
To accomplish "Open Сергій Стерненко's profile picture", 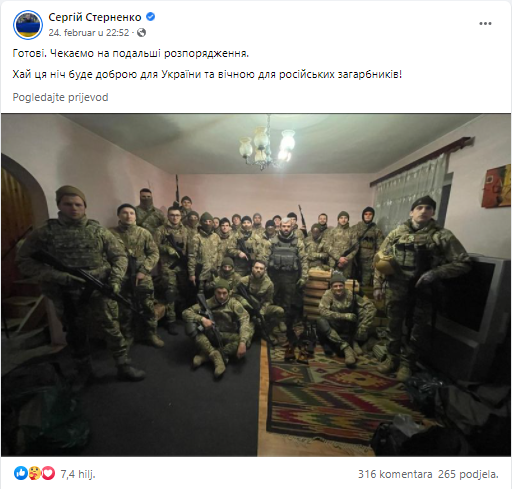I will coord(28,25).
